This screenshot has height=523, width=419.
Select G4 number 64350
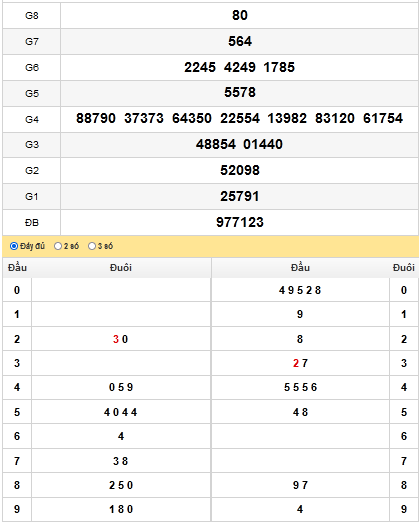tap(192, 118)
